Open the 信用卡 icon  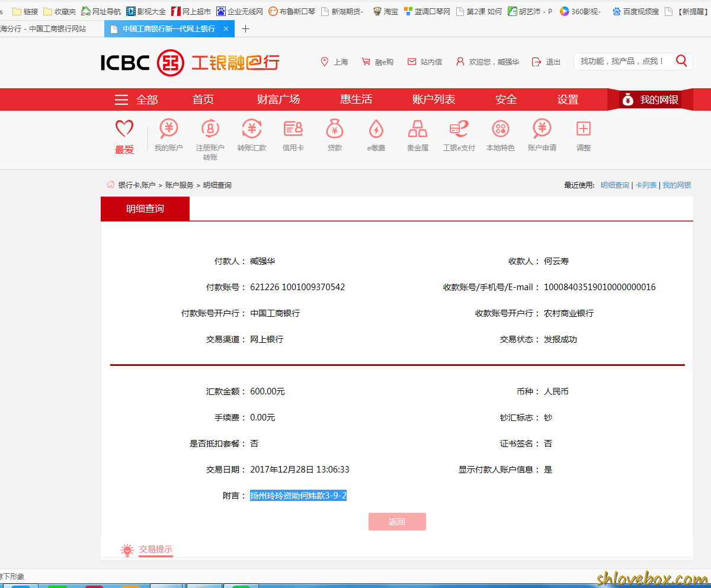tap(293, 128)
